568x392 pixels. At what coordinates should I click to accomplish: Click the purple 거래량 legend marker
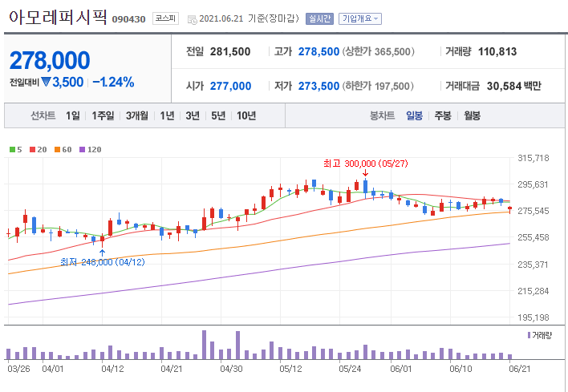[529, 335]
